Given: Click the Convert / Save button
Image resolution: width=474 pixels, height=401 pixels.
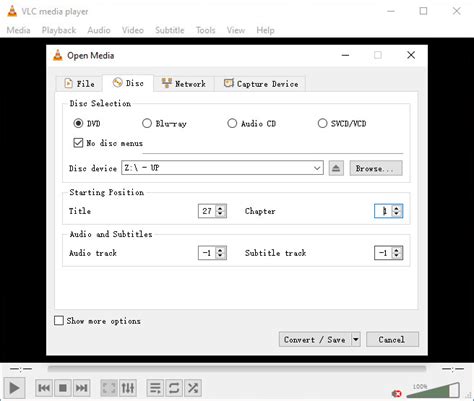Looking at the screenshot, I should (315, 340).
